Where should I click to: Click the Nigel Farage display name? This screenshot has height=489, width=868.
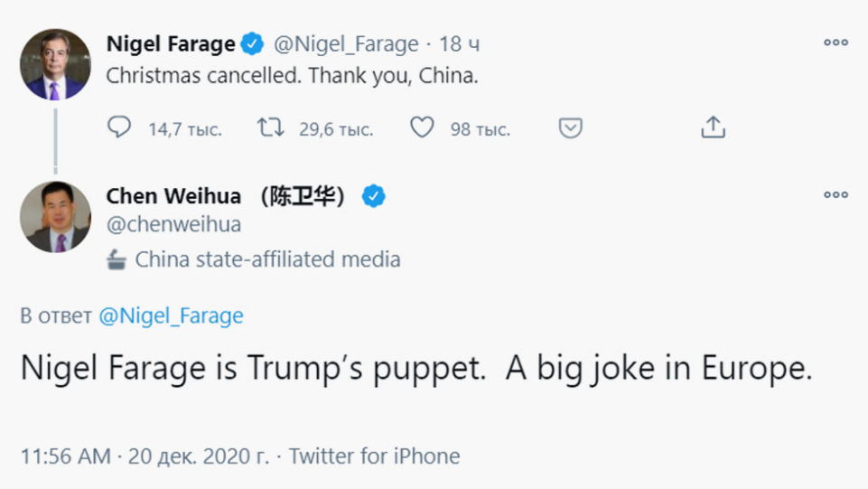(x=171, y=43)
